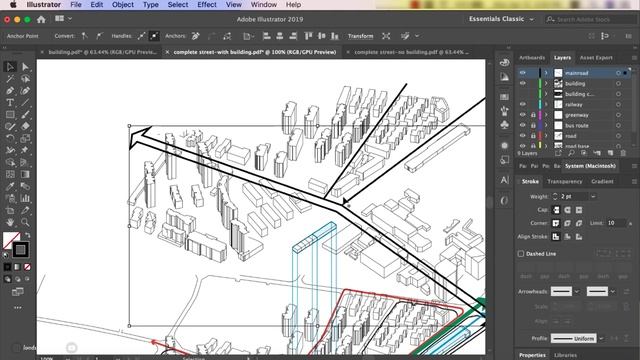This screenshot has width=640, height=360.
Task: Select the Type tool
Action: (10, 102)
